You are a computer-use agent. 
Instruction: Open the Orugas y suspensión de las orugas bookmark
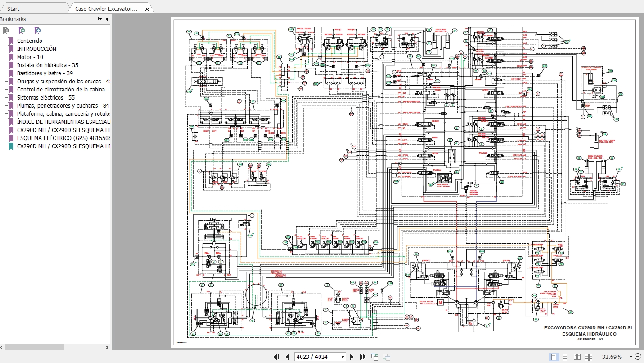pyautogui.click(x=63, y=81)
